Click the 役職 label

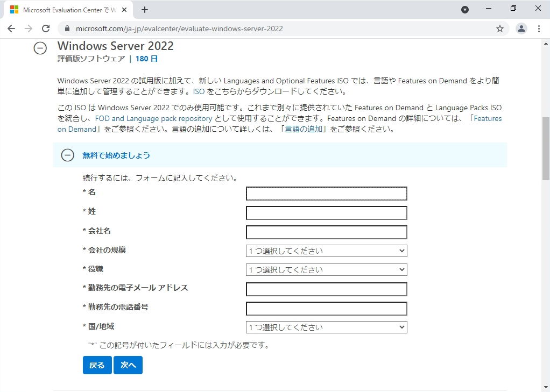[95, 269]
